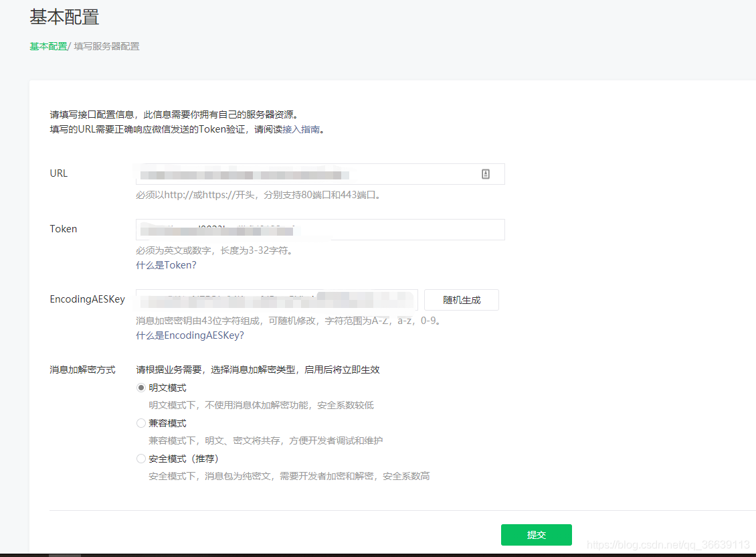Select the 安全模式（推荐） encryption option

pyautogui.click(x=140, y=458)
